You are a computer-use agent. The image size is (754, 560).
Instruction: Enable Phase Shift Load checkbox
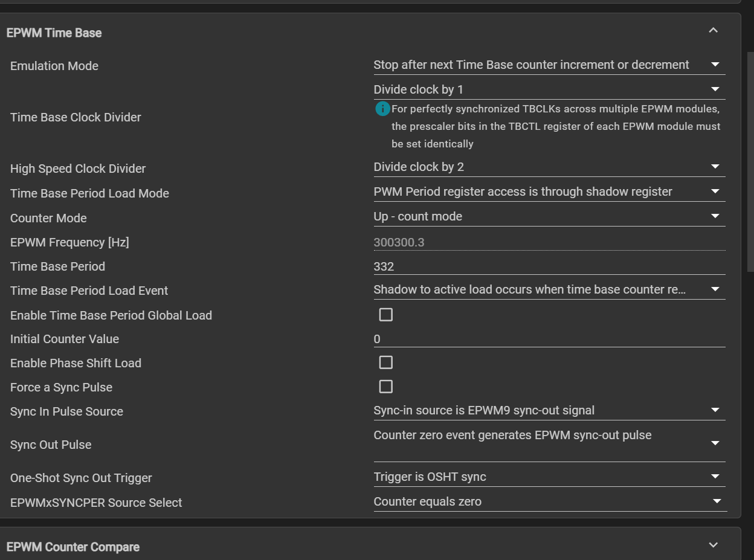[x=385, y=362]
